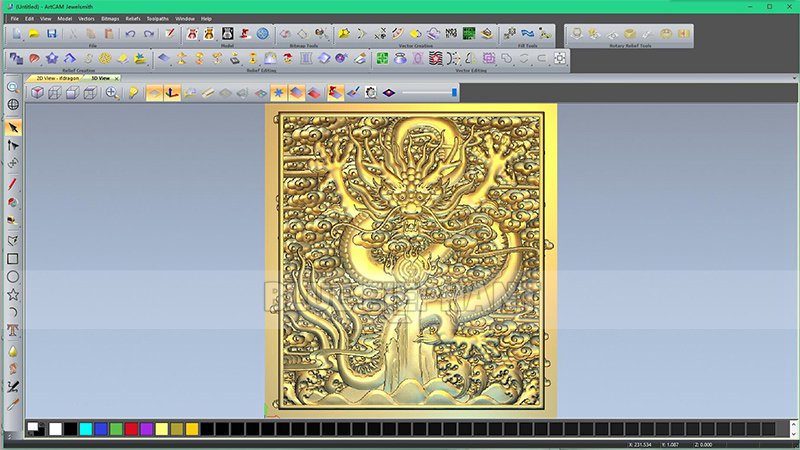Pick the green color swatch
This screenshot has height=450, width=800.
[116, 429]
